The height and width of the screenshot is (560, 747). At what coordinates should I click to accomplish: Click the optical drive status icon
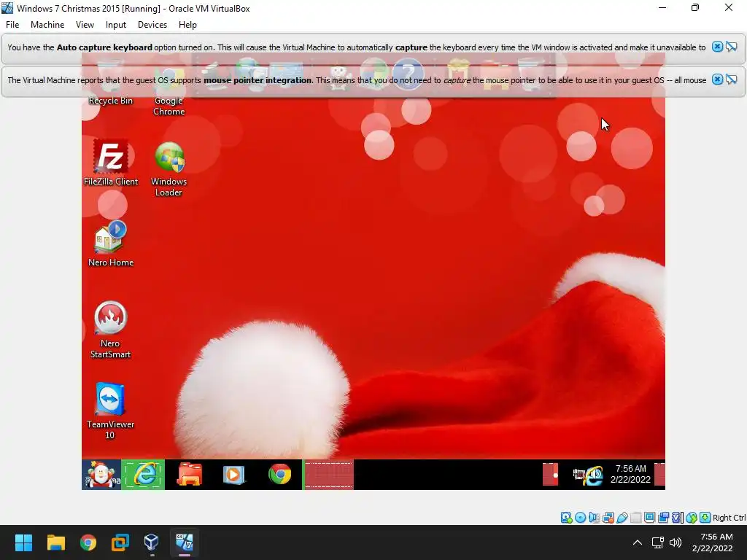tap(580, 517)
